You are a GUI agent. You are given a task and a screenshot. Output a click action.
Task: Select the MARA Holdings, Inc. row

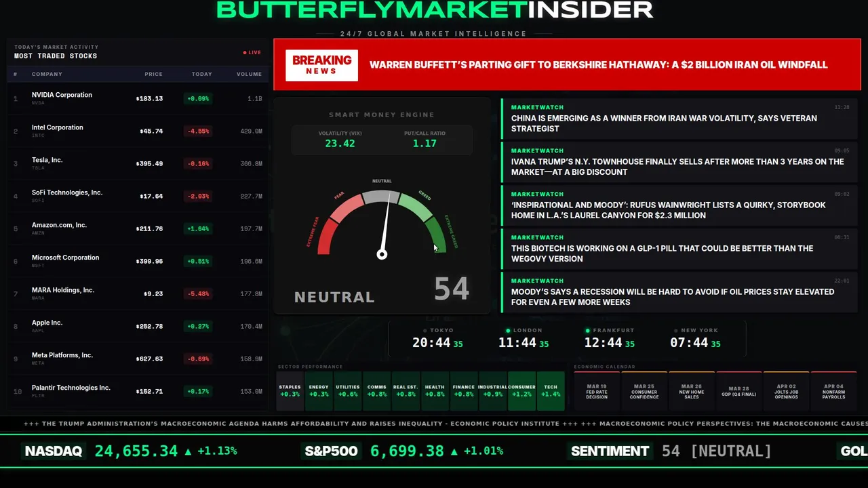pos(138,293)
